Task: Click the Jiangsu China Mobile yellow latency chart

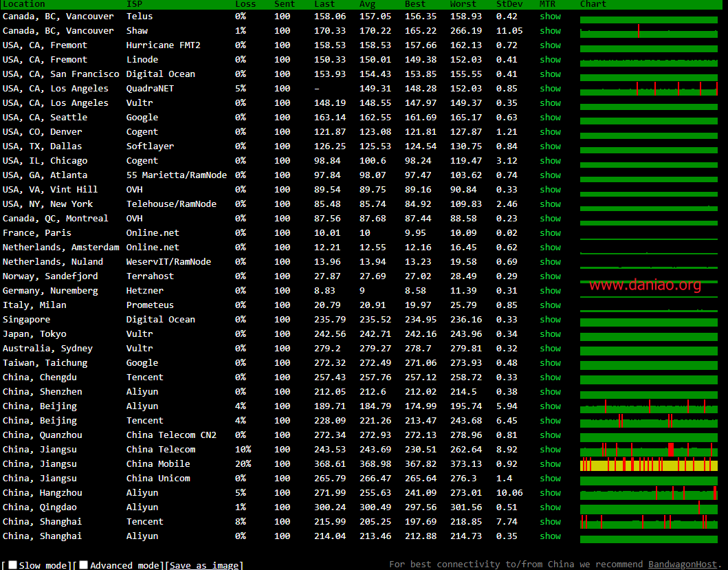Action: click(x=649, y=464)
